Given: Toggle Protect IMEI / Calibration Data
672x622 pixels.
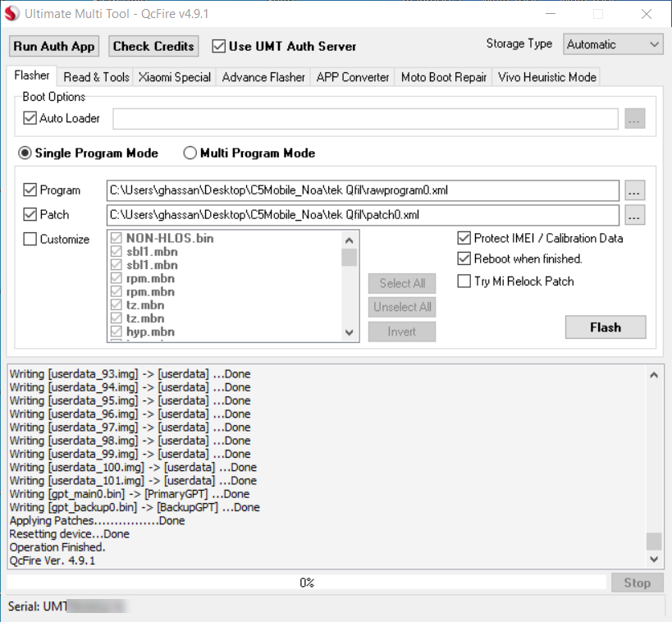Looking at the screenshot, I should click(464, 238).
